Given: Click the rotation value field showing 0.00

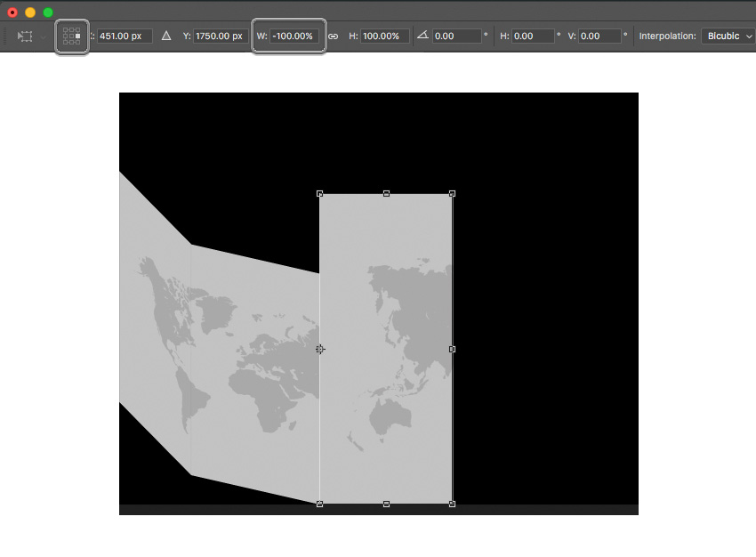Looking at the screenshot, I should tap(457, 36).
